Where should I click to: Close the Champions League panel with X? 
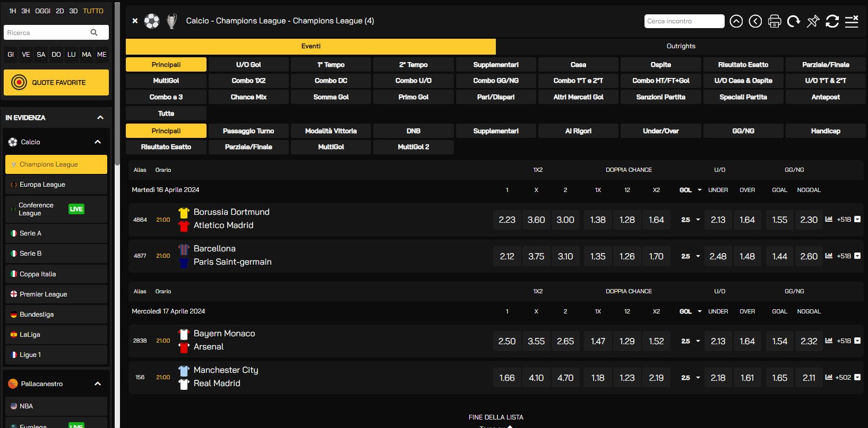135,21
